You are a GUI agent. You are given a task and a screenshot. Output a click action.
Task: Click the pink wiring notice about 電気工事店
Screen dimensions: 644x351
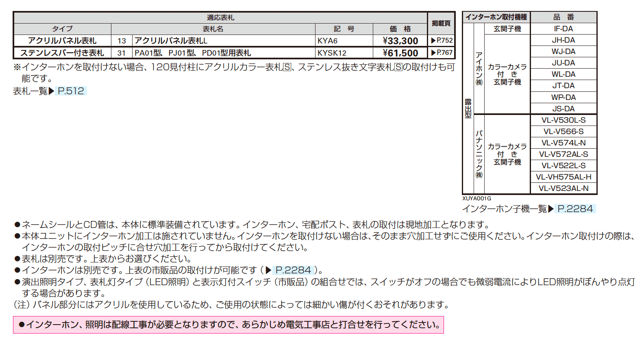tap(228, 325)
